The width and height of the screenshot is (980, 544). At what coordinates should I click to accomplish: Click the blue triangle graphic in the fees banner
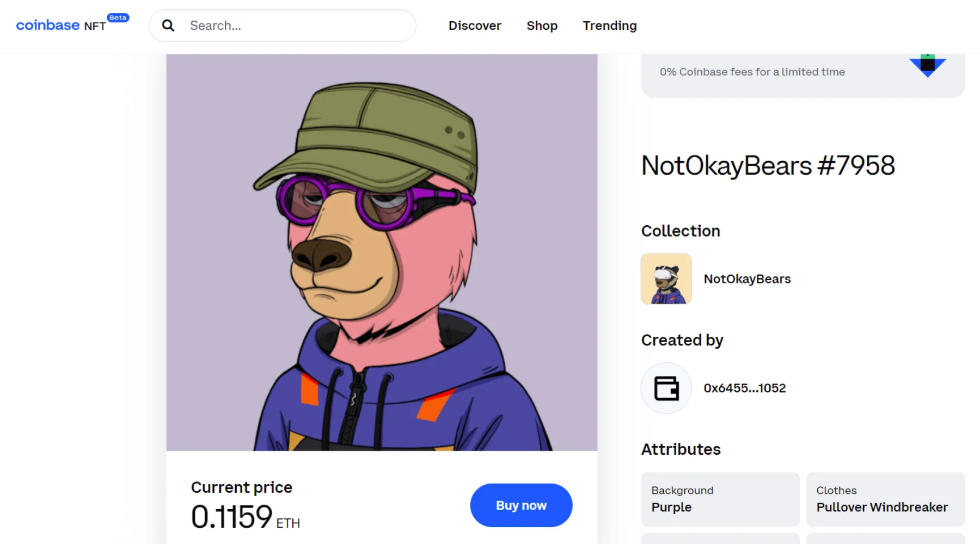pyautogui.click(x=927, y=65)
